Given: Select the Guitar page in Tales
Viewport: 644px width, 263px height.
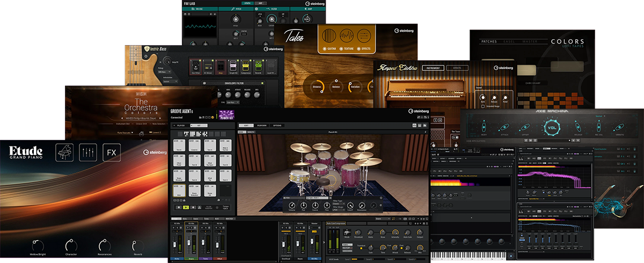Looking at the screenshot, I should pos(329,49).
